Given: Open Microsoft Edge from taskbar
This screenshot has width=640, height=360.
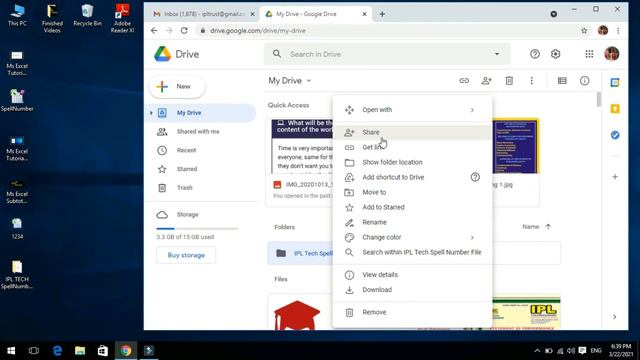Looking at the screenshot, I should pos(57,351).
